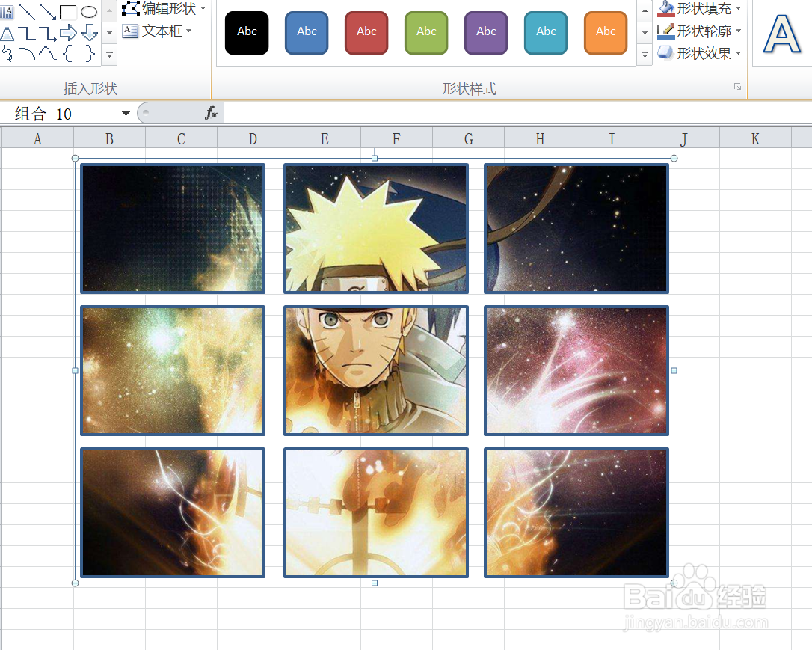Select the arc shape

(x=27, y=53)
